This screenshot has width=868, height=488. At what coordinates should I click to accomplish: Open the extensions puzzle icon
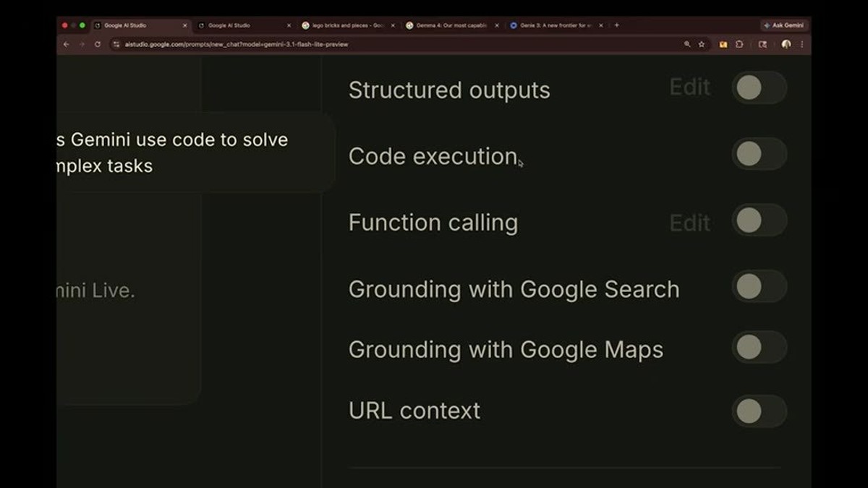point(739,44)
